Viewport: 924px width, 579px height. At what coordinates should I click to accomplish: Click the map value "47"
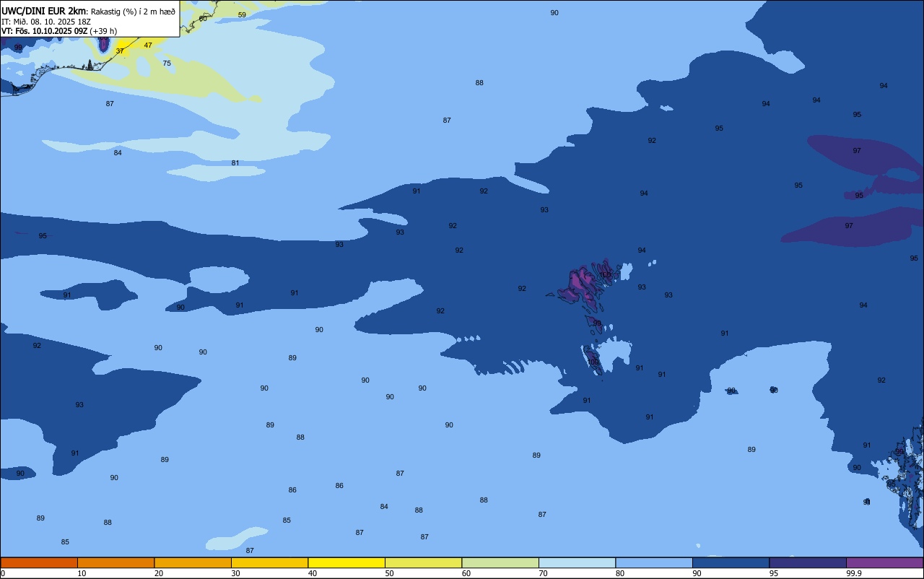tap(148, 45)
